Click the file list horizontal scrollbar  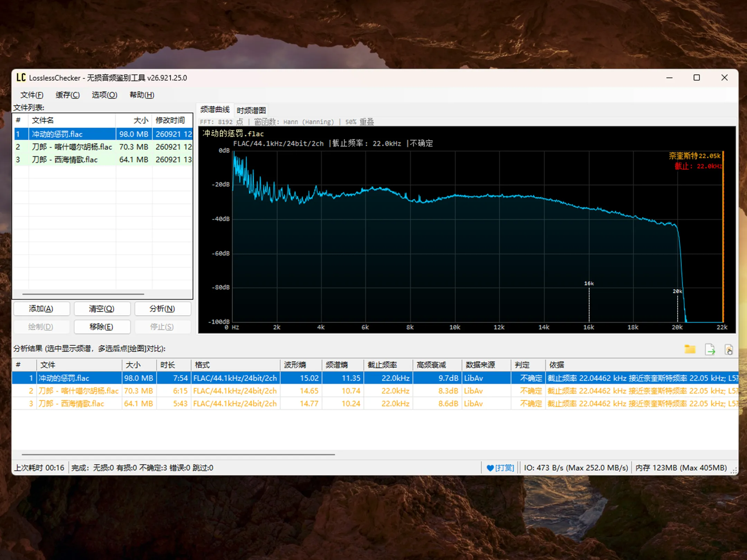[x=83, y=294]
